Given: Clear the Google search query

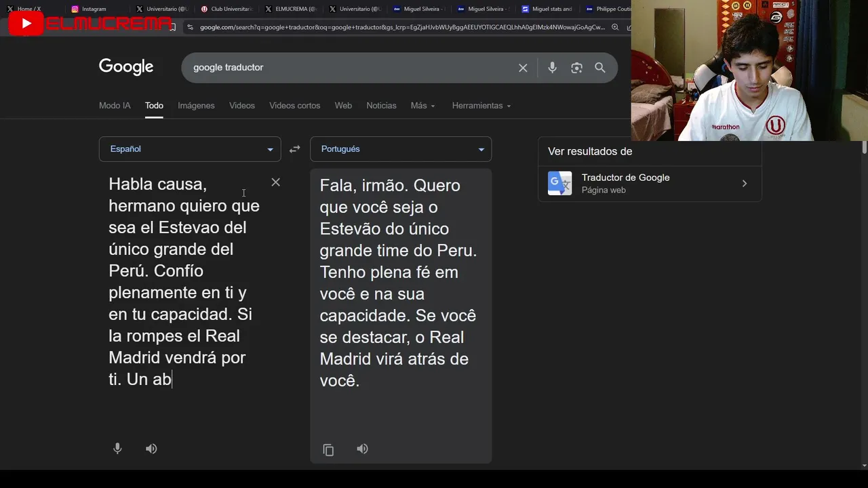Looking at the screenshot, I should point(523,68).
